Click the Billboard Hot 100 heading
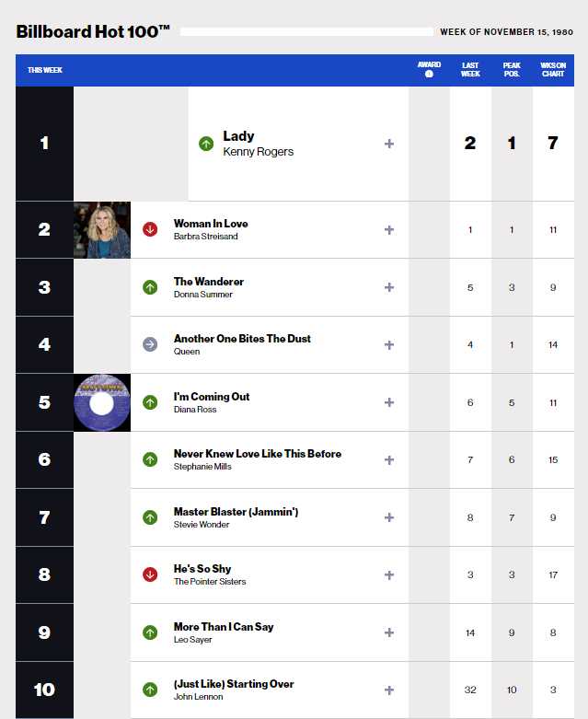Screen dimensions: 588x719 [x=93, y=31]
